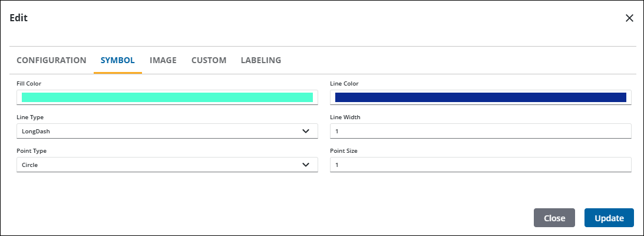Open the Point Type Circle dropdown
Screen dimensions: 644x236
[x=159, y=165]
